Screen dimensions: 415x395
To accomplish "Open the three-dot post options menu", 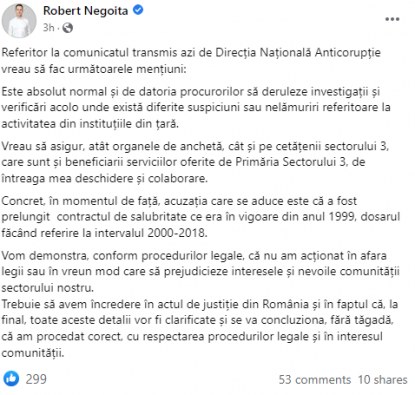I will coord(392,19).
